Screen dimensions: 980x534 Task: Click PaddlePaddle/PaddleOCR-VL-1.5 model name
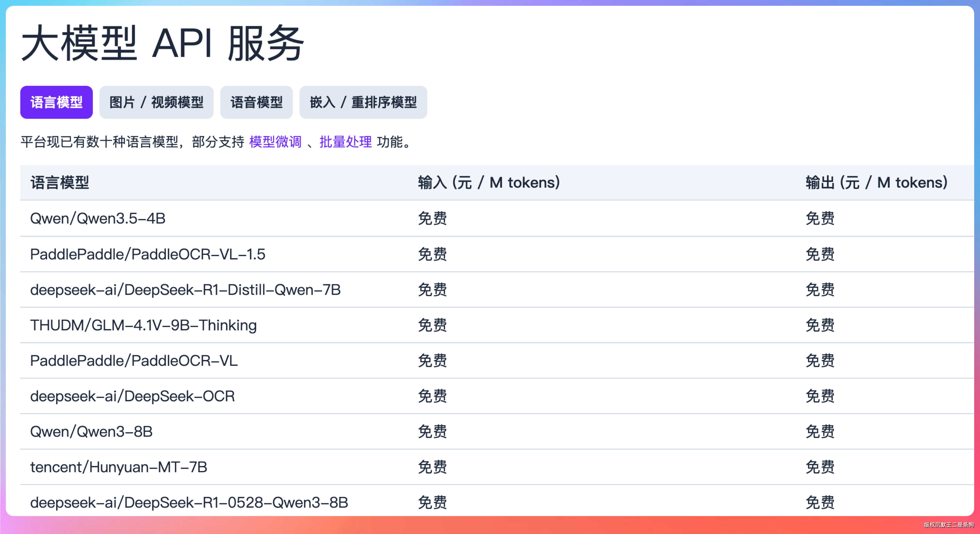pos(148,254)
